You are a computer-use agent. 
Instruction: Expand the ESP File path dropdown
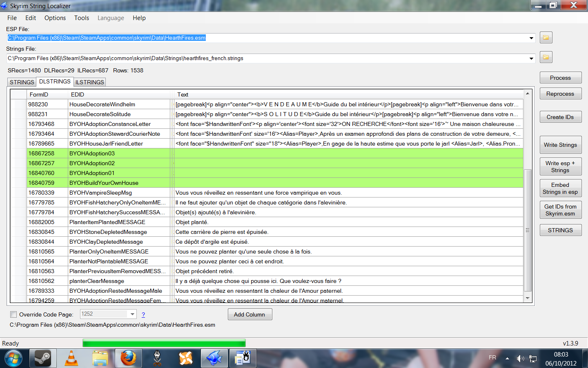pos(531,38)
